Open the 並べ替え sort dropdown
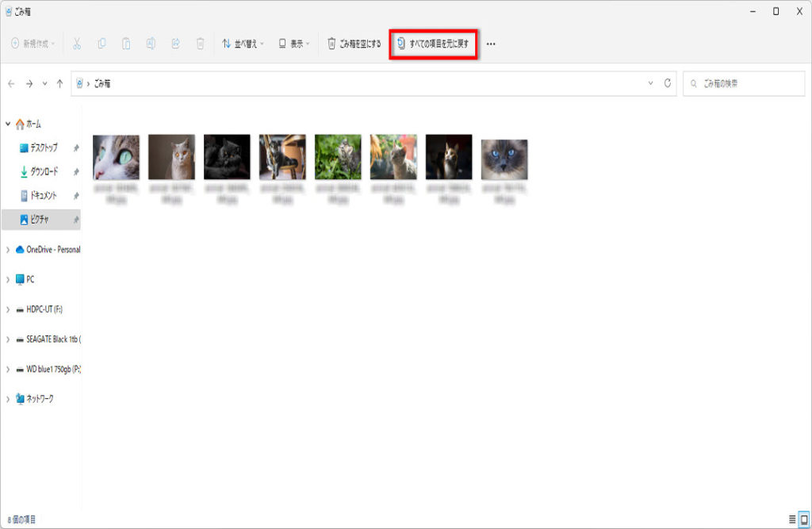Screen dimensions: 812x529 pos(243,44)
